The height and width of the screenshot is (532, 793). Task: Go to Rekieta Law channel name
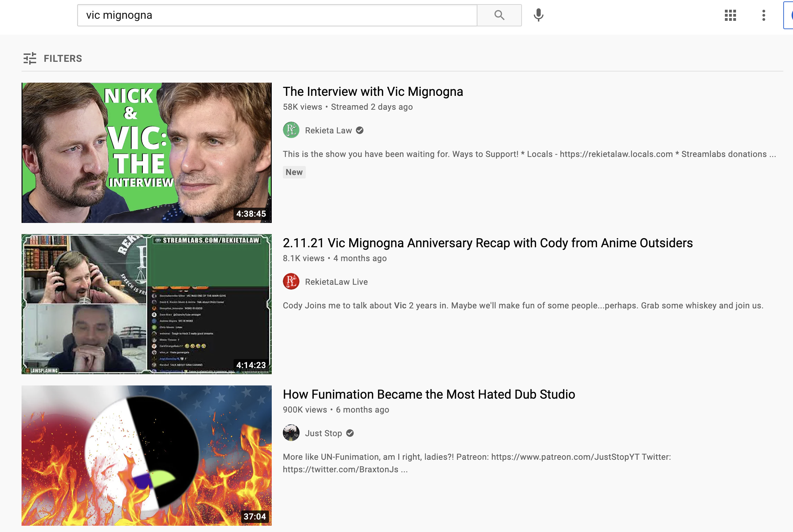tap(328, 131)
